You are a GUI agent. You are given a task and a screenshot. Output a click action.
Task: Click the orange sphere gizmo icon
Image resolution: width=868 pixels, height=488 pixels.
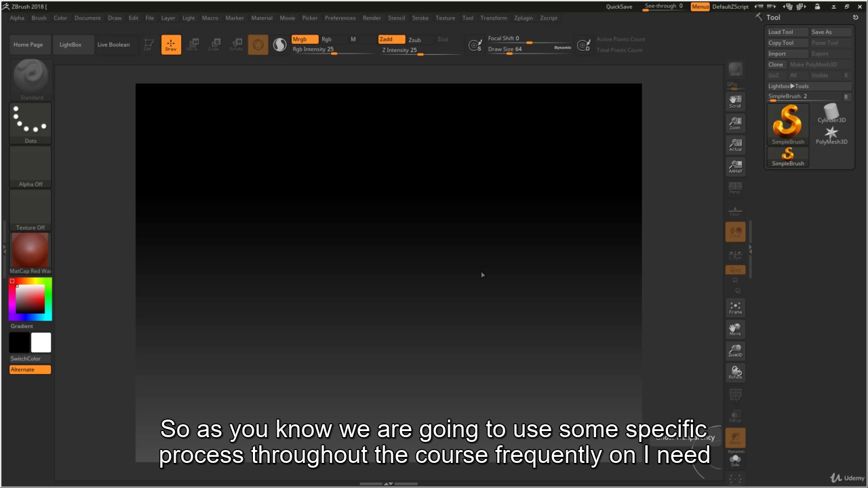[258, 45]
